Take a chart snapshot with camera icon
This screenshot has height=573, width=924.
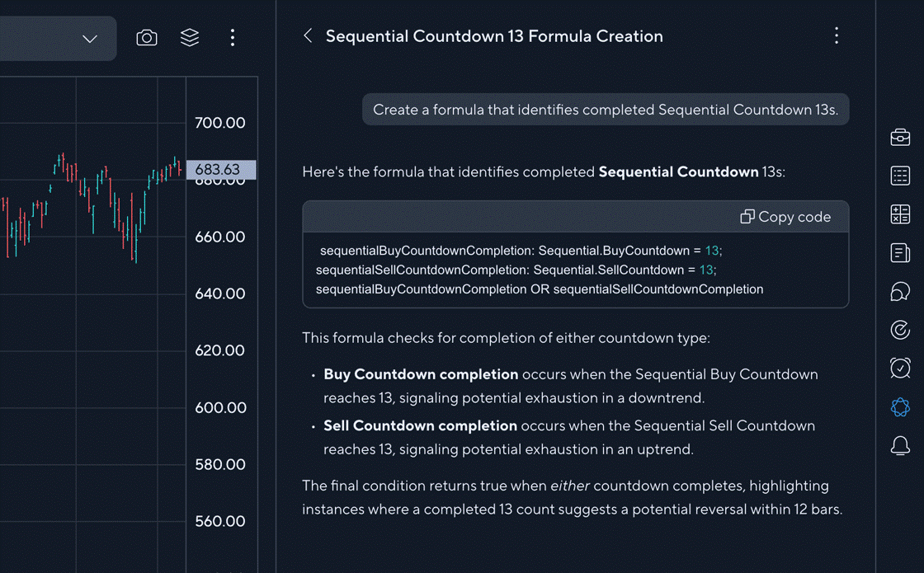pyautogui.click(x=147, y=38)
